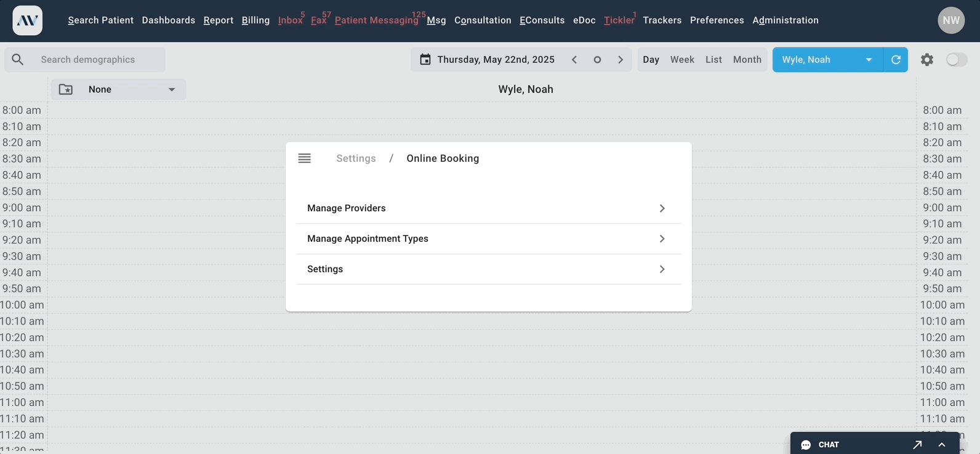Switch to List view
The image size is (980, 454).
713,60
